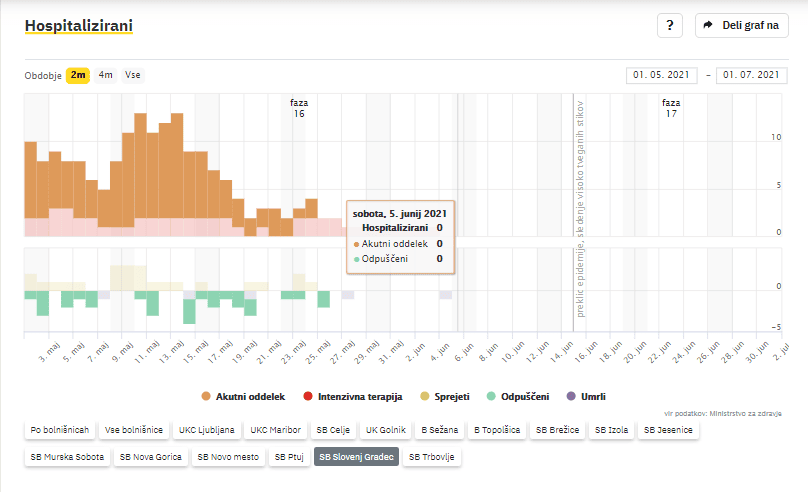Click the SB Slovenj Gradec selected button
Viewport: 808px width, 492px height.
(x=354, y=456)
